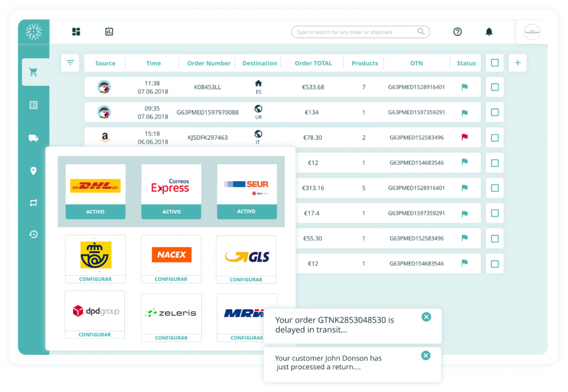Open notifications via the bell icon

click(490, 31)
